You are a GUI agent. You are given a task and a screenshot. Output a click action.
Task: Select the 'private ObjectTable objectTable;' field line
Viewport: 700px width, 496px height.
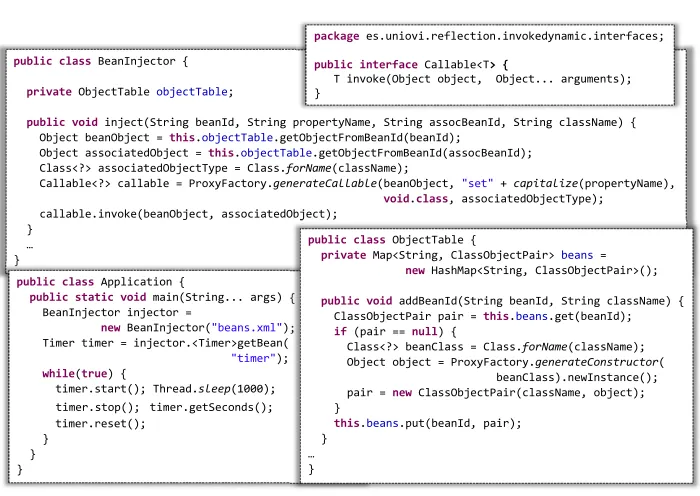point(130,92)
